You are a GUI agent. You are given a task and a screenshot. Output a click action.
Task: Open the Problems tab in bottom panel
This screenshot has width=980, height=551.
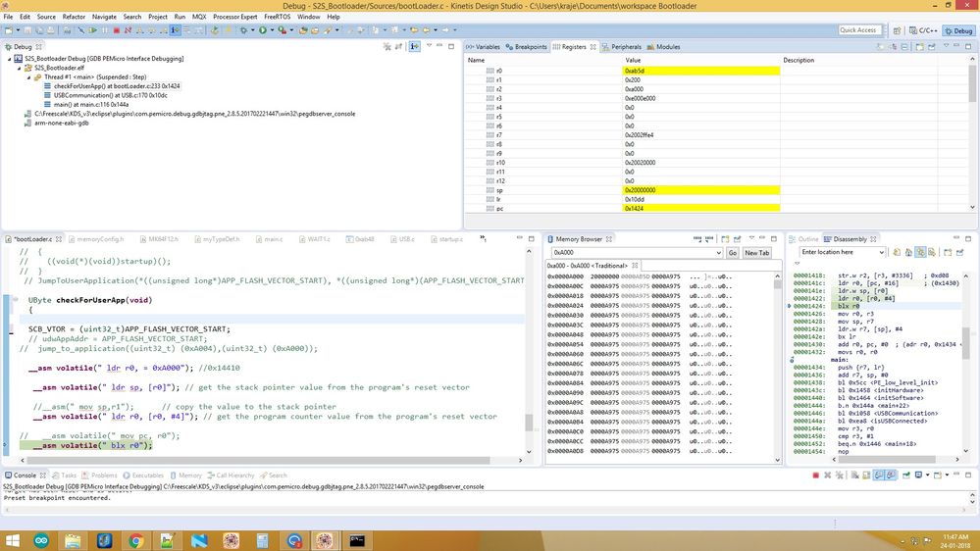(x=99, y=476)
